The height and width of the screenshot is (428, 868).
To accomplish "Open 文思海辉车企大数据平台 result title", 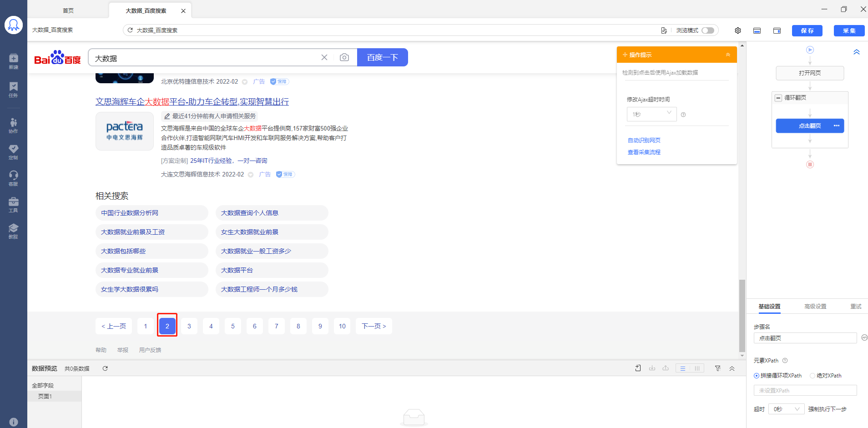I will 192,101.
